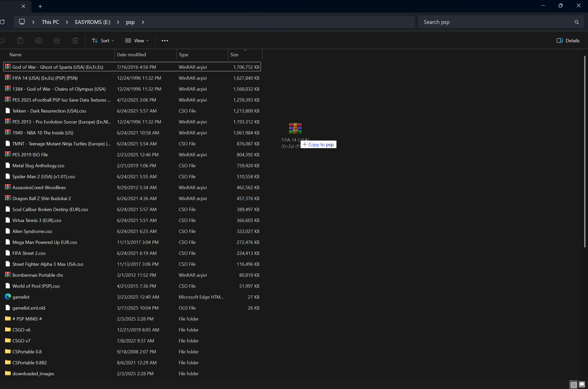Sort by Name column header
This screenshot has width=588, height=389.
pos(58,55)
